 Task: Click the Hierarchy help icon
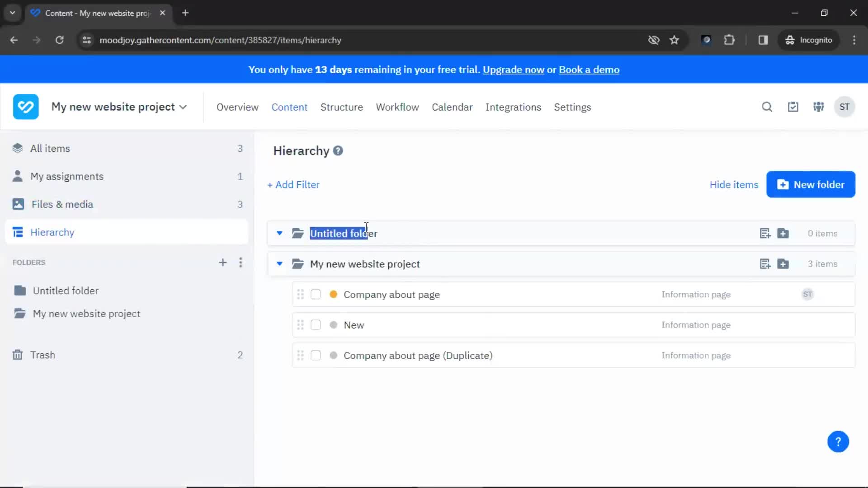point(338,150)
